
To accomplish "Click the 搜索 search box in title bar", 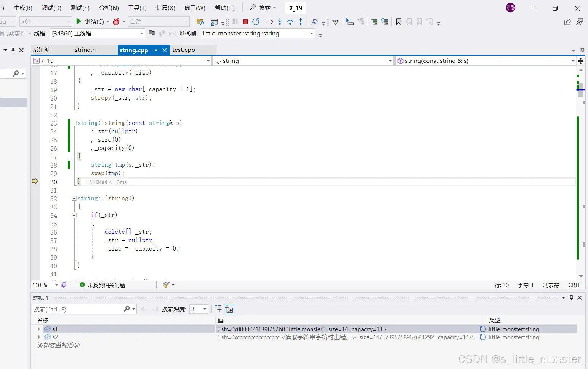I will (263, 8).
